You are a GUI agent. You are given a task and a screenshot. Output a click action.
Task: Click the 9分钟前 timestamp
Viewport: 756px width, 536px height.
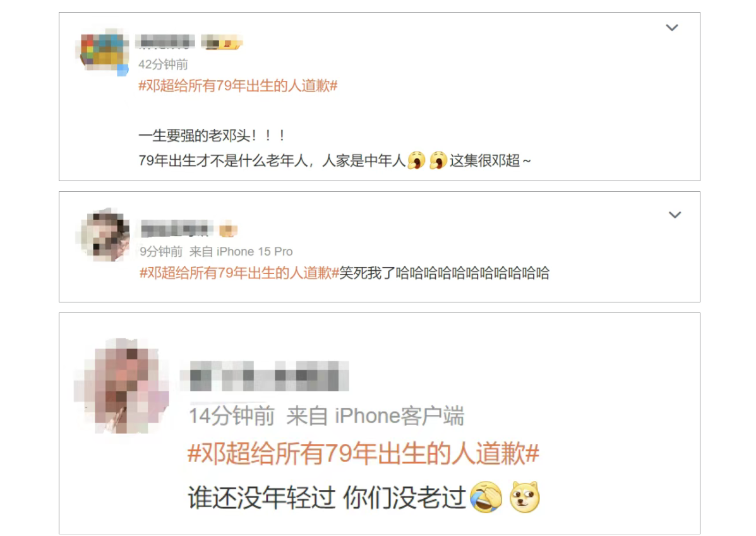click(161, 252)
